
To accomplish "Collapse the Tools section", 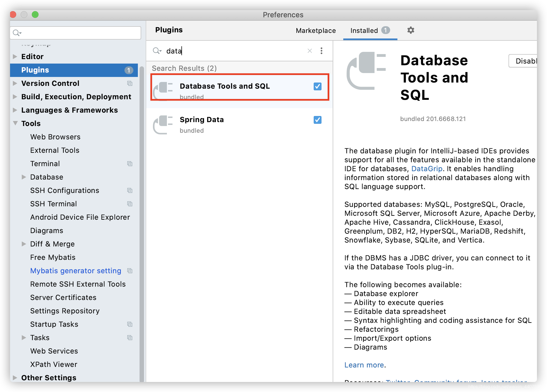I will [15, 123].
